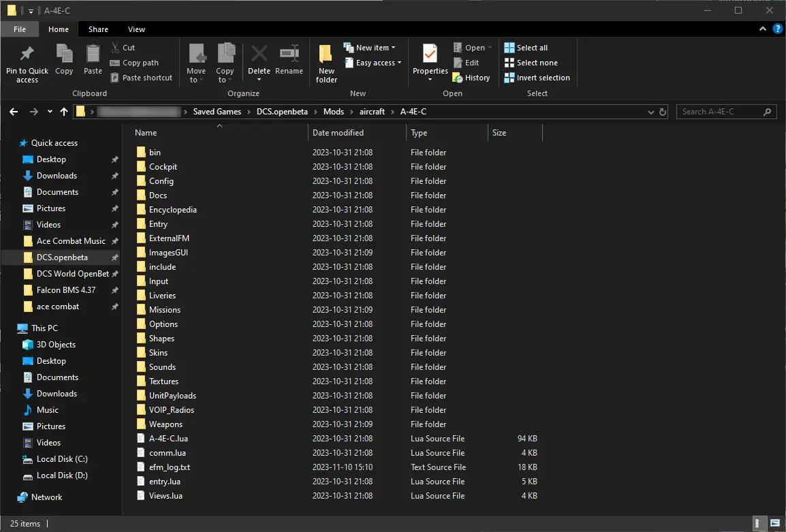
Task: Switch to the View ribbon tab
Action: coord(136,29)
